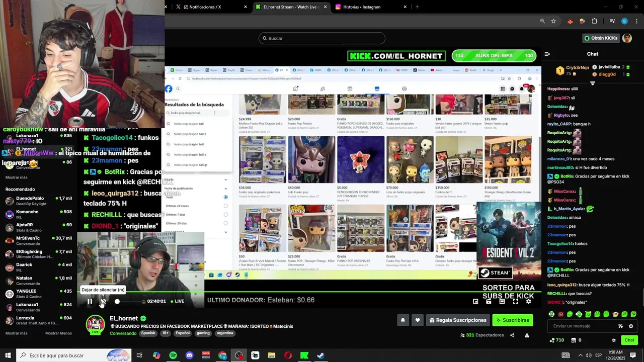Toggle theater mode on the player
This screenshot has width=644, height=362.
click(x=502, y=301)
